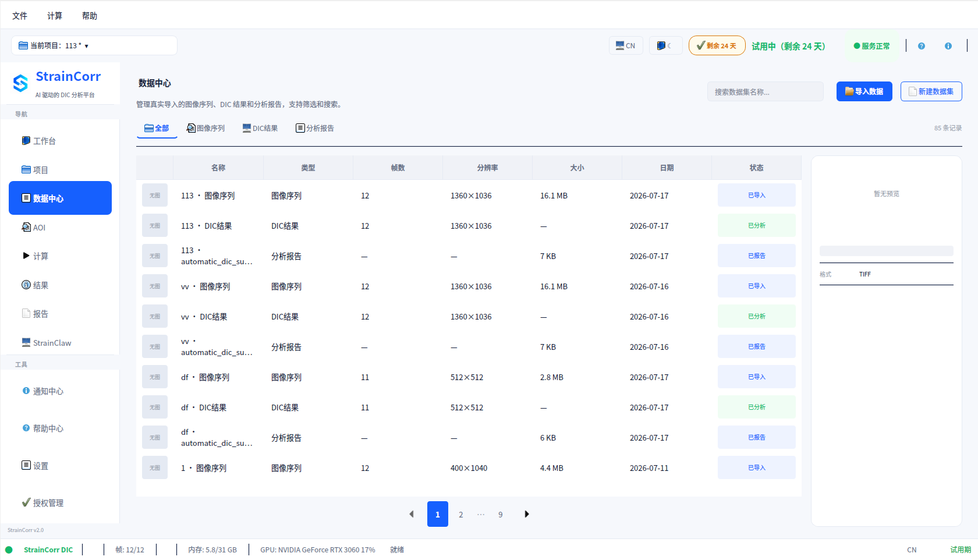This screenshot has height=560, width=978.
Task: Click the blue info icon in header
Action: click(948, 46)
